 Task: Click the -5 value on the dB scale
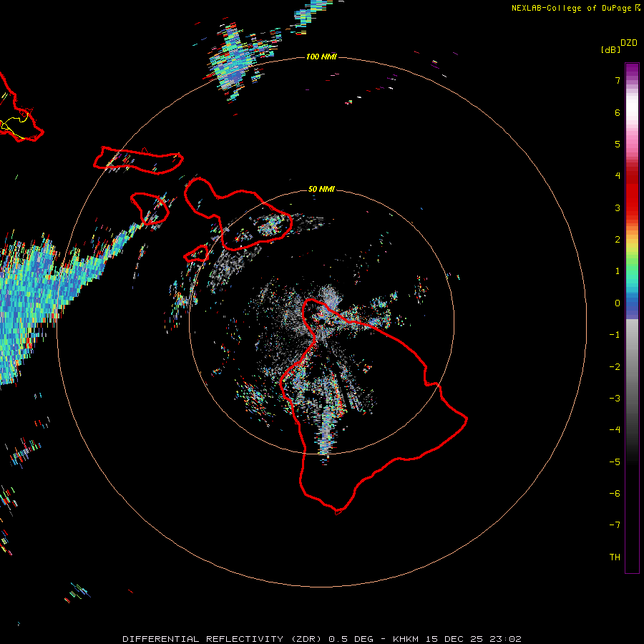[615, 462]
